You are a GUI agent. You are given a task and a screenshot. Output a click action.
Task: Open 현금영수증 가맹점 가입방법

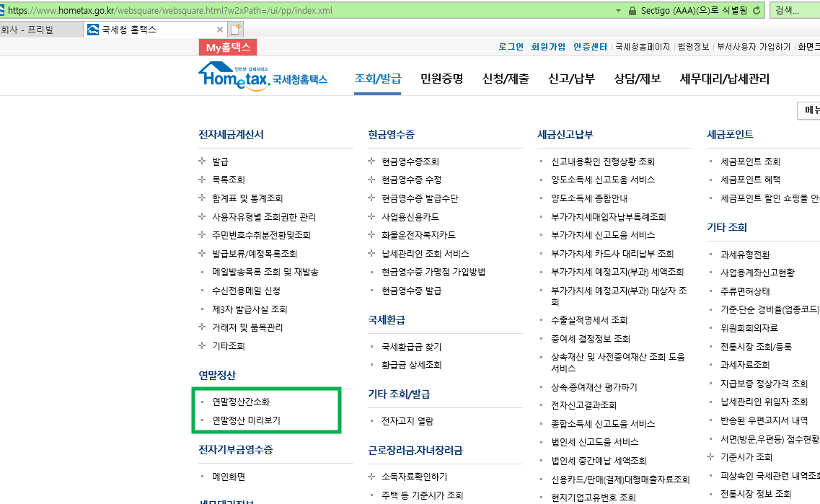433,272
